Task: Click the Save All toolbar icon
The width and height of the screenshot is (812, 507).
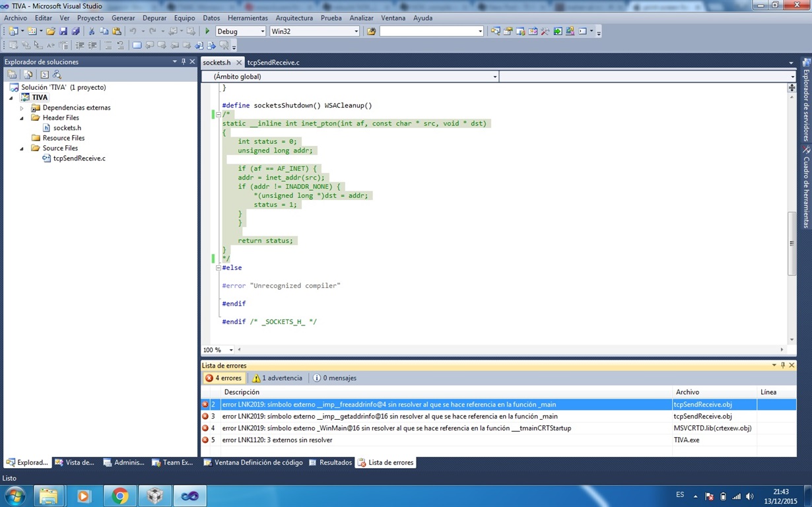Action: [x=75, y=31]
